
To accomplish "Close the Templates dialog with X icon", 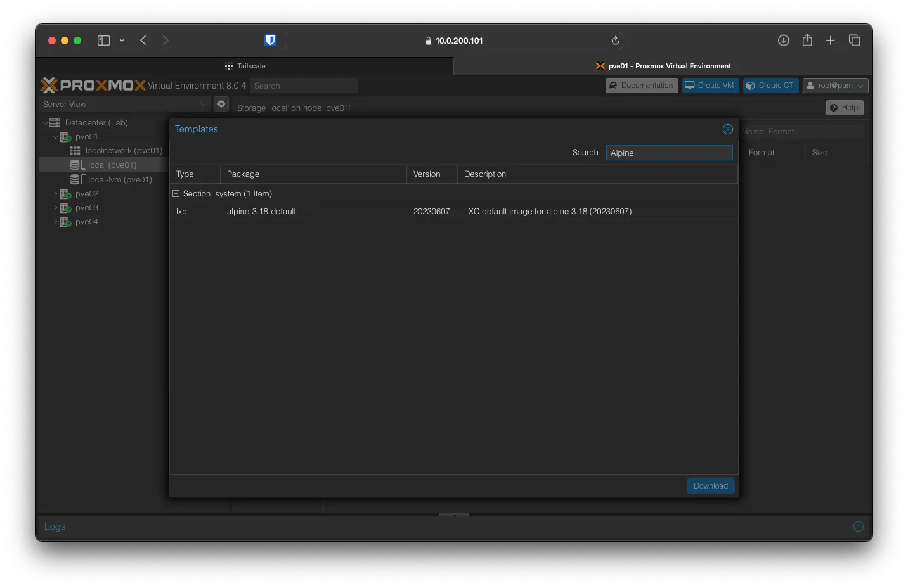I will tap(728, 129).
